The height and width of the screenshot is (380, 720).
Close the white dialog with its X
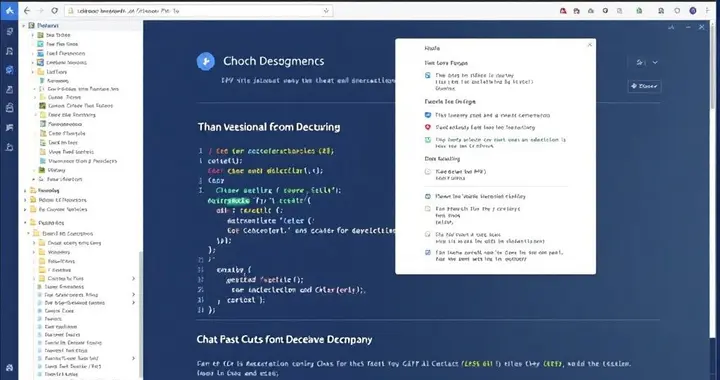pyautogui.click(x=590, y=45)
